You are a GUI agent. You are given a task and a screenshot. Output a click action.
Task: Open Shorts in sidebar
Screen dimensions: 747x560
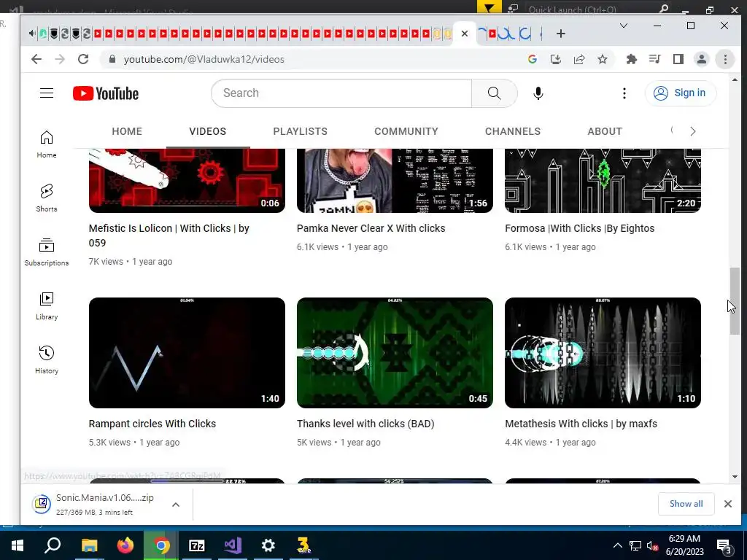tap(47, 198)
